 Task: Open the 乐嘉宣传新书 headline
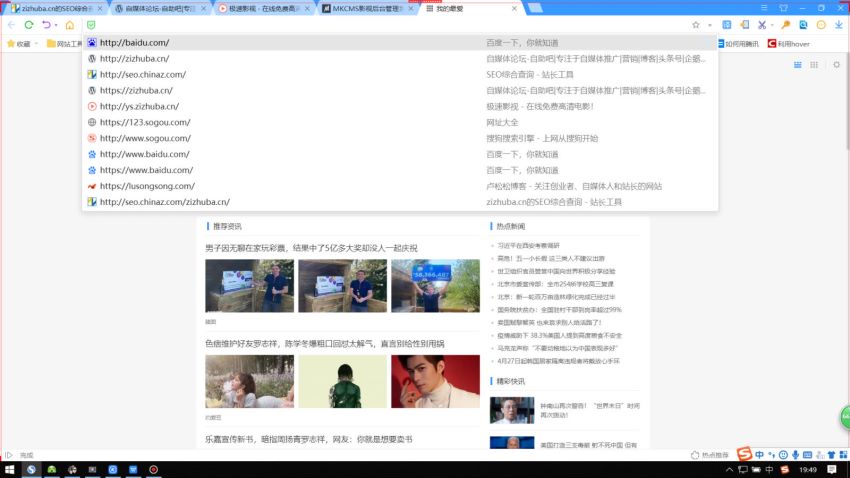pyautogui.click(x=308, y=440)
